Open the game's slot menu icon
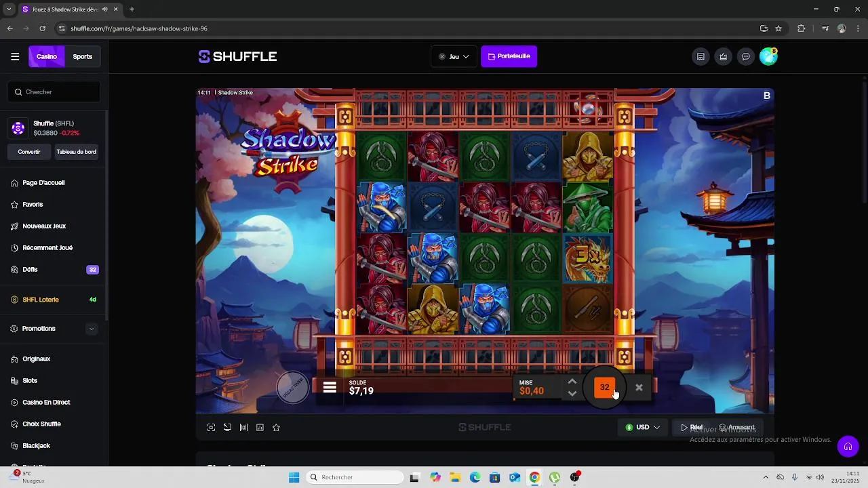This screenshot has width=868, height=488. pos(330,388)
